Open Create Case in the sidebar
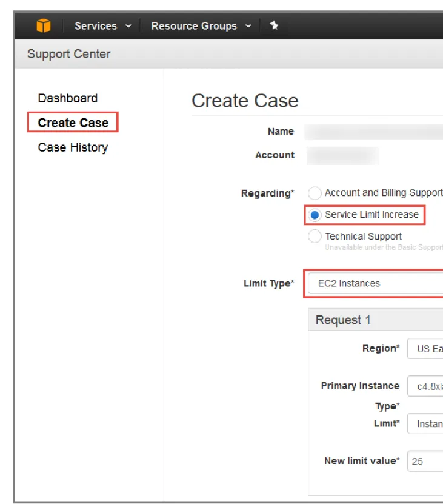Viewport: 443px width, 504px height. click(x=73, y=123)
